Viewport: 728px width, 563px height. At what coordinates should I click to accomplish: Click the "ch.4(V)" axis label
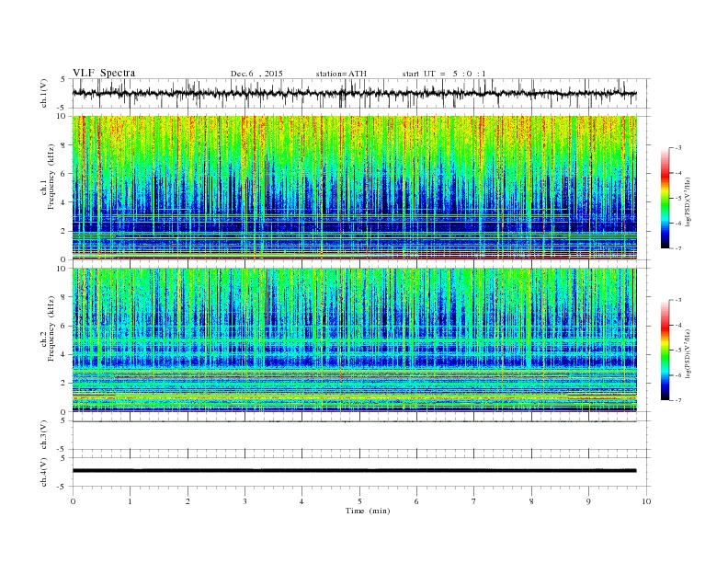point(44,473)
